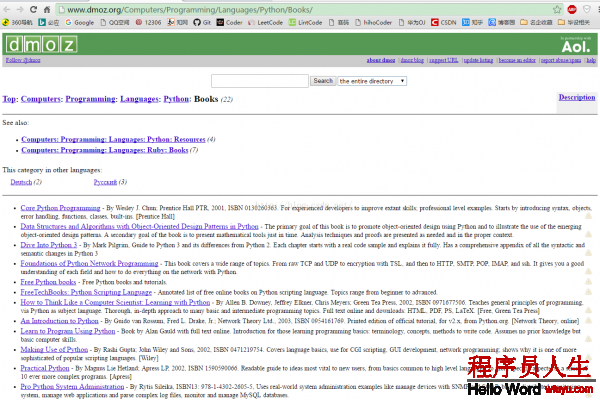The height and width of the screenshot is (400, 600).
Task: Open the Making Use of Python link
Action: 54,349
